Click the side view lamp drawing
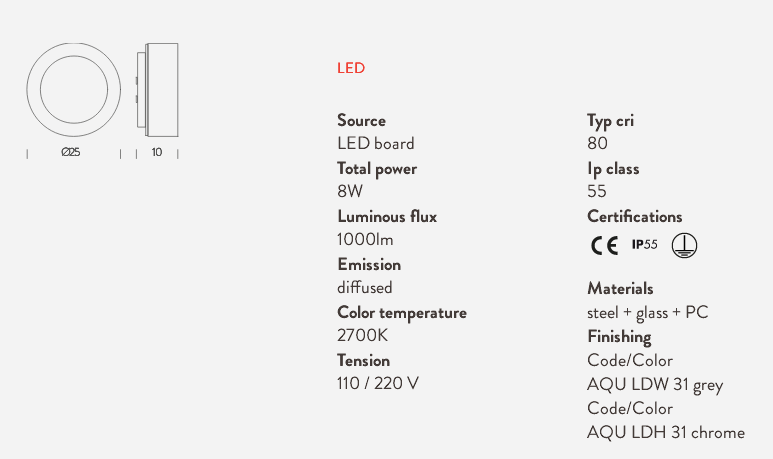Screen dimensions: 773x459 click(x=157, y=90)
